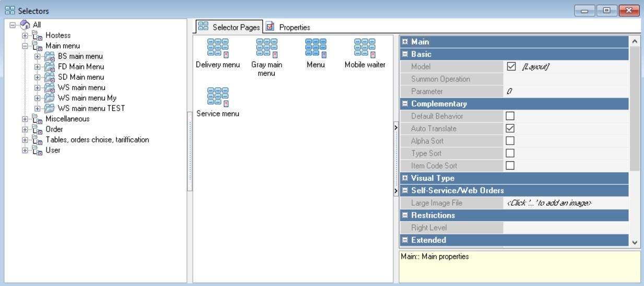This screenshot has height=286, width=644.
Task: Enable the Alpha Sort checkbox
Action: (510, 141)
